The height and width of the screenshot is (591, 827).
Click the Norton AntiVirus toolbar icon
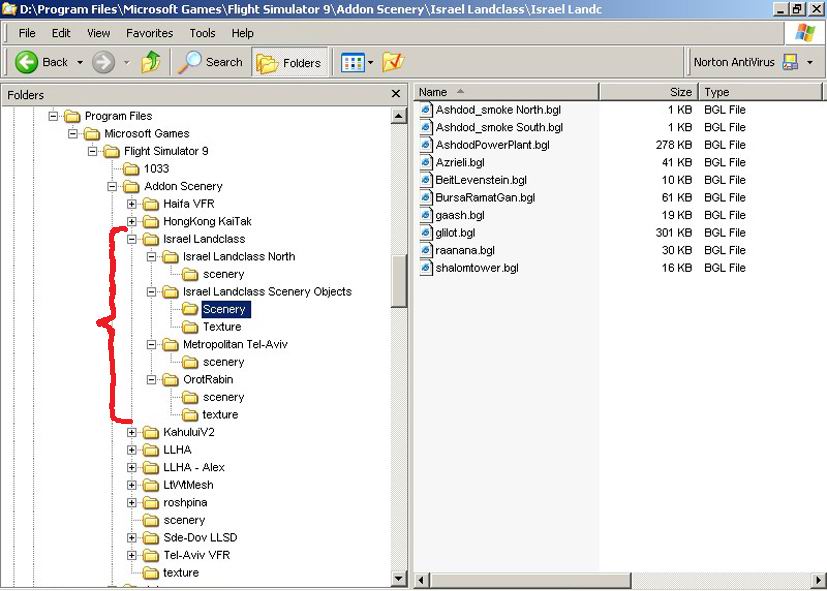pos(790,62)
